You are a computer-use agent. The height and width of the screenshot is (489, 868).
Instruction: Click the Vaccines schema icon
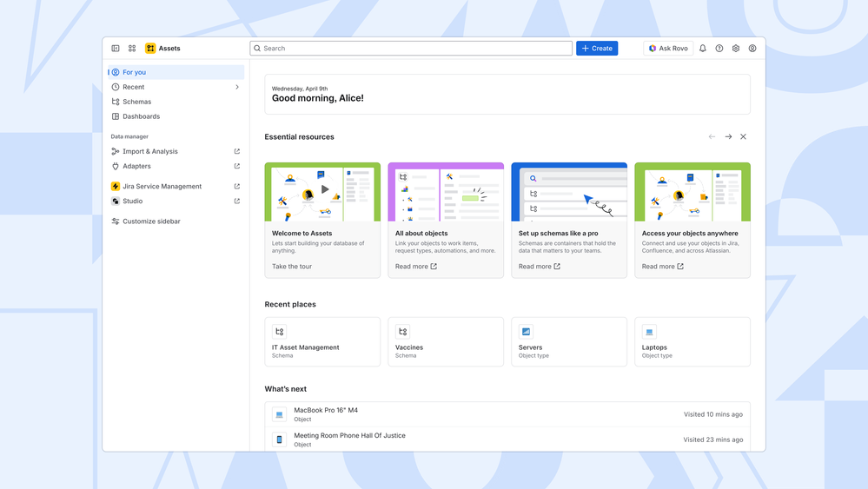click(x=403, y=331)
